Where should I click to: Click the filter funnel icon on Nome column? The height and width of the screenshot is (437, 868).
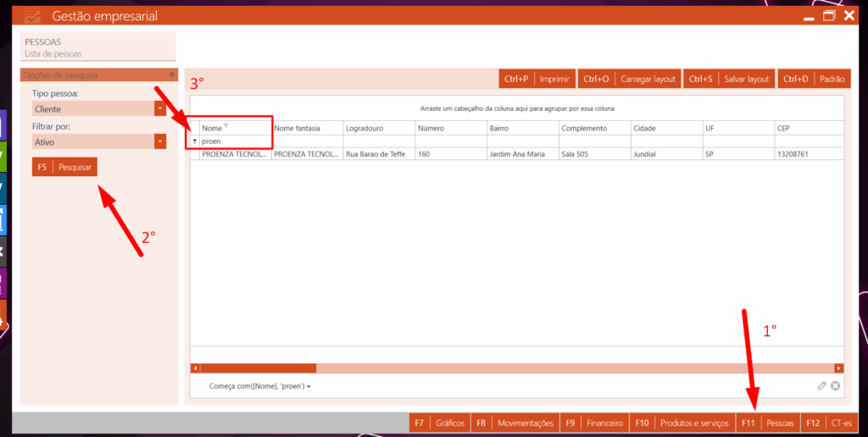pyautogui.click(x=226, y=126)
